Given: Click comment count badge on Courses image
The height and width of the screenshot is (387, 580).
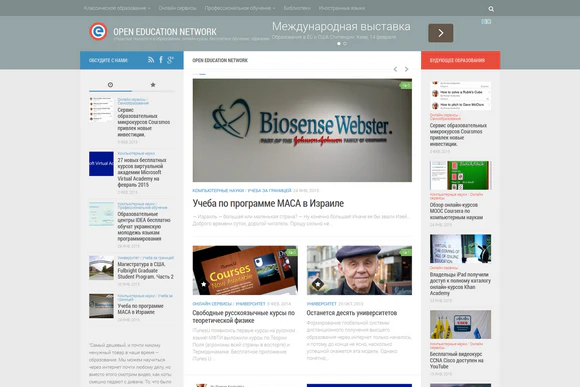Looking at the screenshot, I should click(291, 252).
